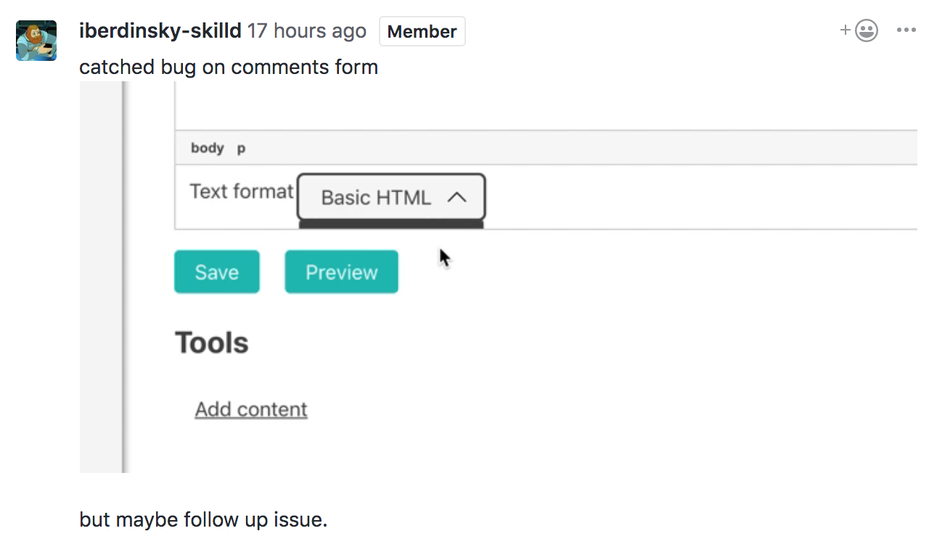Open iberdinsky-skilld's avatar image
The image size is (929, 560).
point(36,41)
